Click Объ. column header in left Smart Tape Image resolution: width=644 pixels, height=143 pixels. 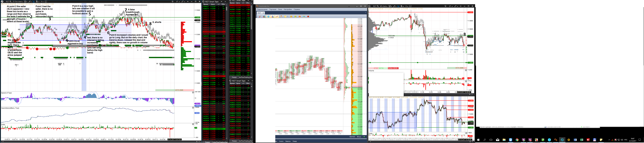pos(223,4)
